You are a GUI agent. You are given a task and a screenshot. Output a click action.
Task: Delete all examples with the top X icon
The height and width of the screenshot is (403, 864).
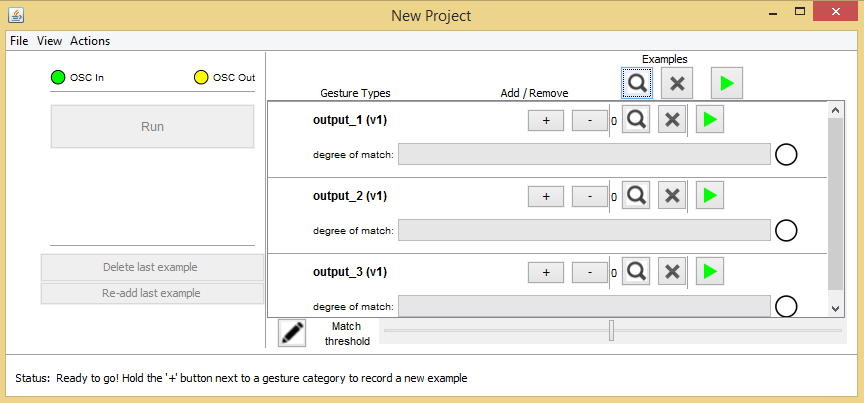[677, 83]
